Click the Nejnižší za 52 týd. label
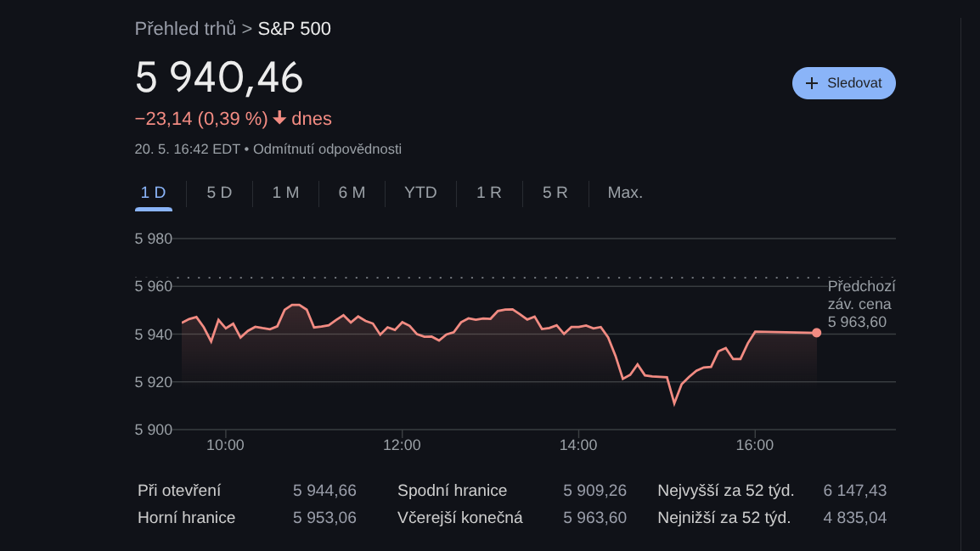The image size is (980, 551). tap(724, 518)
